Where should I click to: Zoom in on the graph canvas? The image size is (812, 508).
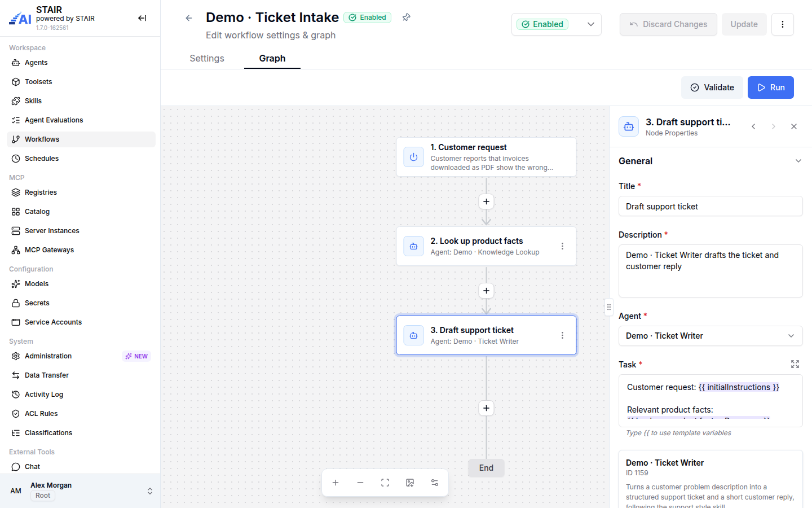coord(336,483)
